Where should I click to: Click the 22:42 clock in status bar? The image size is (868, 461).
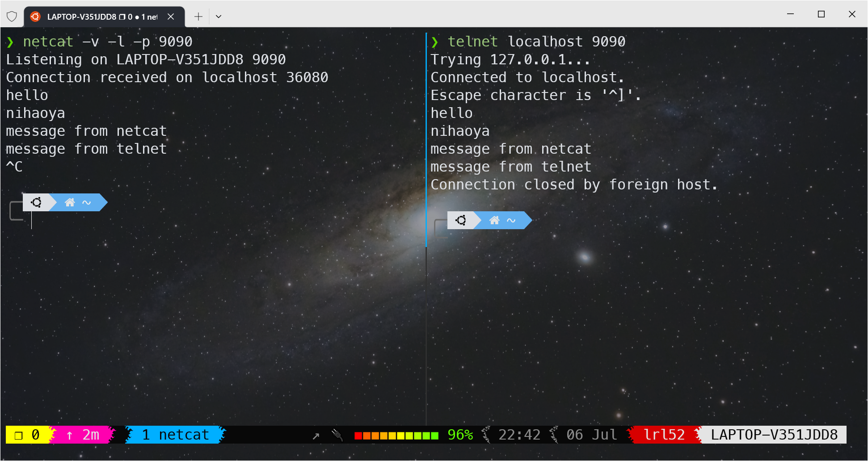click(x=519, y=435)
